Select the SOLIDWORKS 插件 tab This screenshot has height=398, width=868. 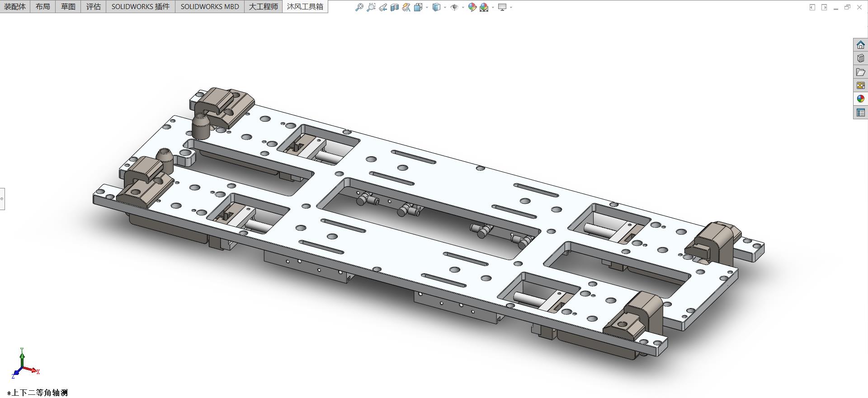[x=141, y=6]
